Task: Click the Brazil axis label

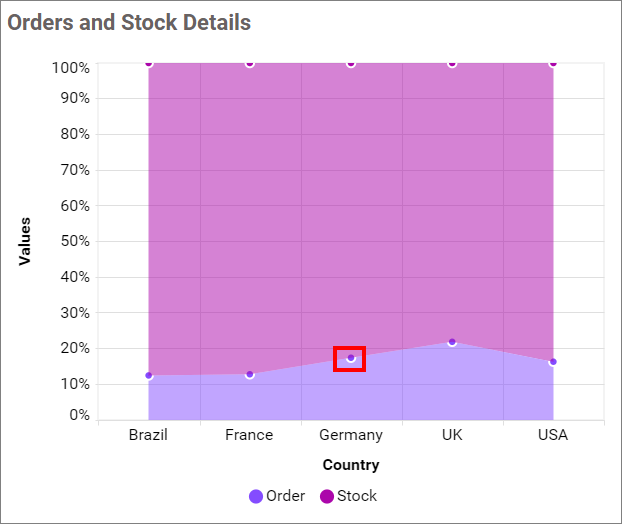Action: 149,435
